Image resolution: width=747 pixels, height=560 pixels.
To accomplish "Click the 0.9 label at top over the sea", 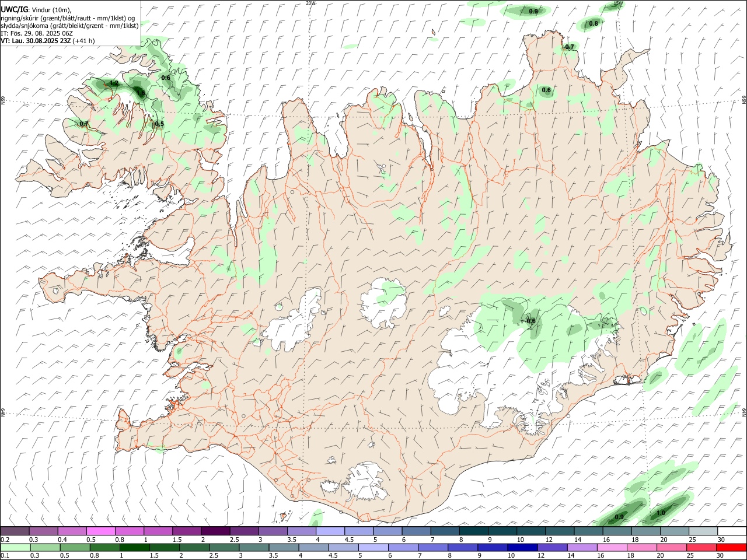I will click(x=533, y=11).
